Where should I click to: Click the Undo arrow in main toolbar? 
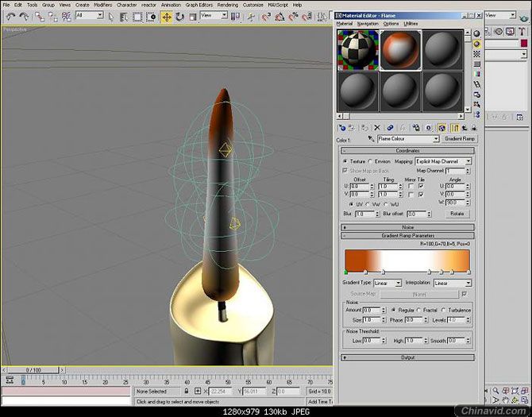pos(11,17)
